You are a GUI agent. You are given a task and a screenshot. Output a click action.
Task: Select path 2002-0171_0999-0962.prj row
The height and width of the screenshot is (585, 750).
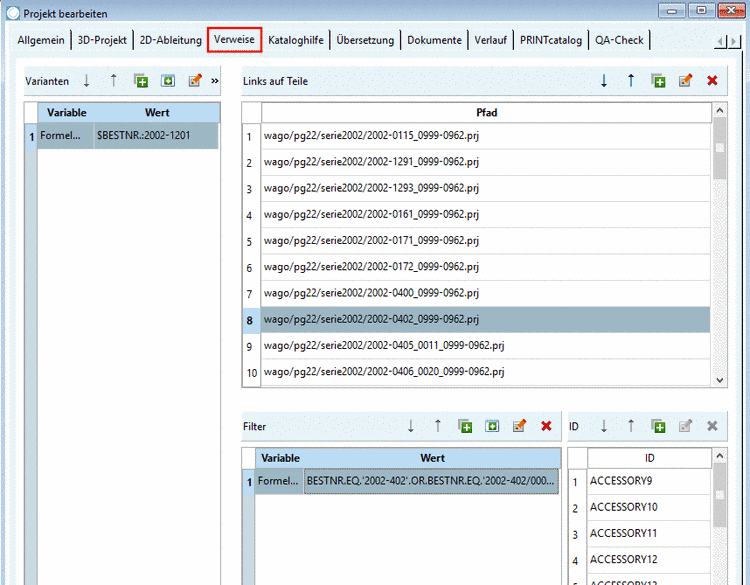click(x=485, y=241)
